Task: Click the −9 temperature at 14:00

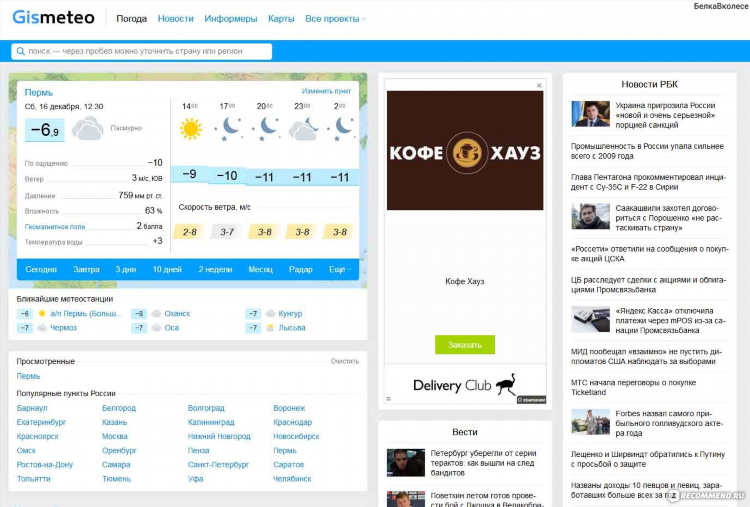Action: (189, 174)
